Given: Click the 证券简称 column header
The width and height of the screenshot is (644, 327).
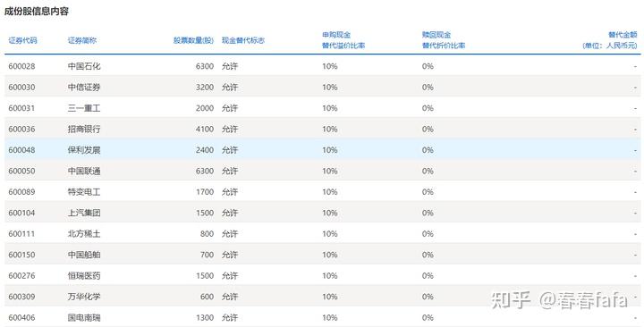Looking at the screenshot, I should click(82, 40).
